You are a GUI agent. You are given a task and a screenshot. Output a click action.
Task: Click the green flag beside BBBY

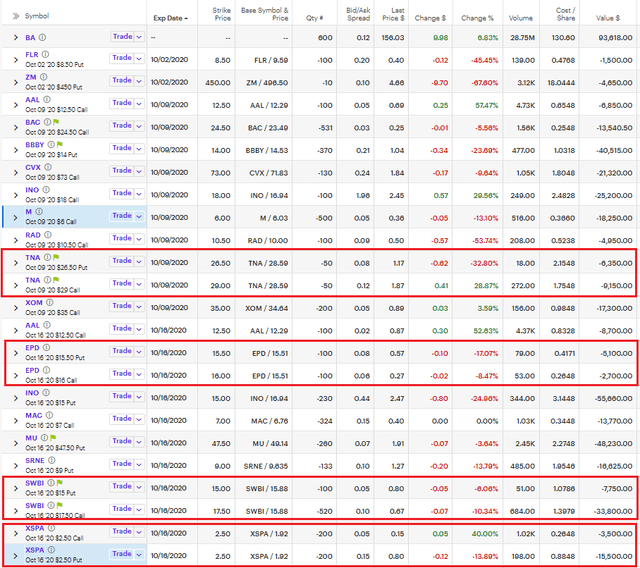pos(60,144)
